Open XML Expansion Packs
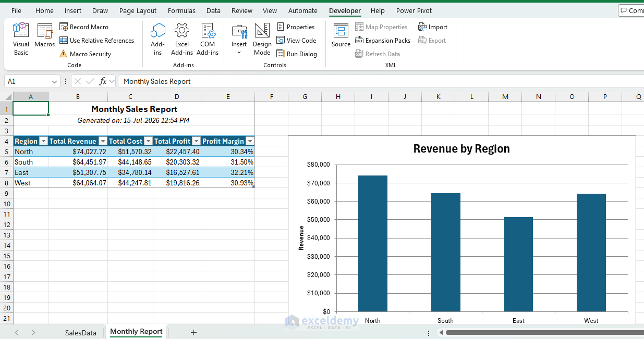Viewport: 644px width, 339px height. tap(383, 40)
